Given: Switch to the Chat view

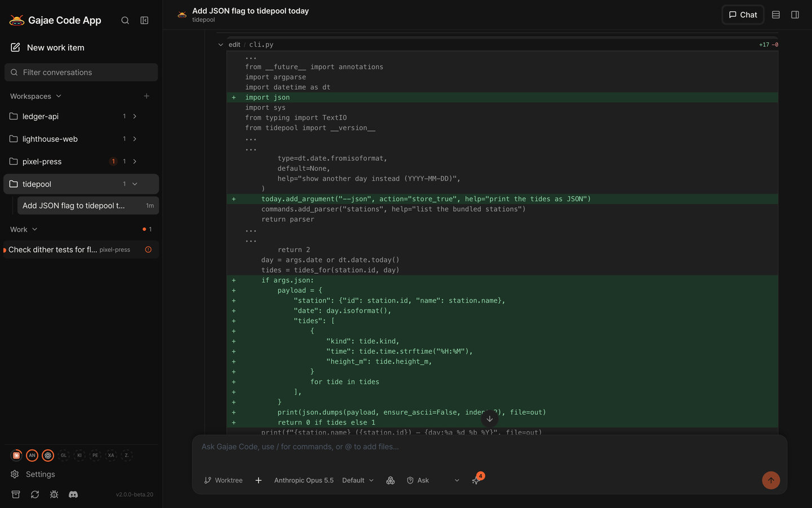Looking at the screenshot, I should (743, 15).
